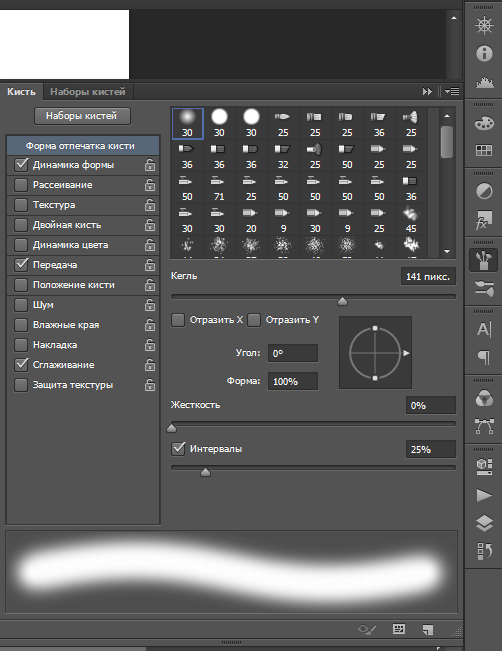The height and width of the screenshot is (651, 502).
Task: Toggle lock for Рассеивание
Action: [150, 185]
